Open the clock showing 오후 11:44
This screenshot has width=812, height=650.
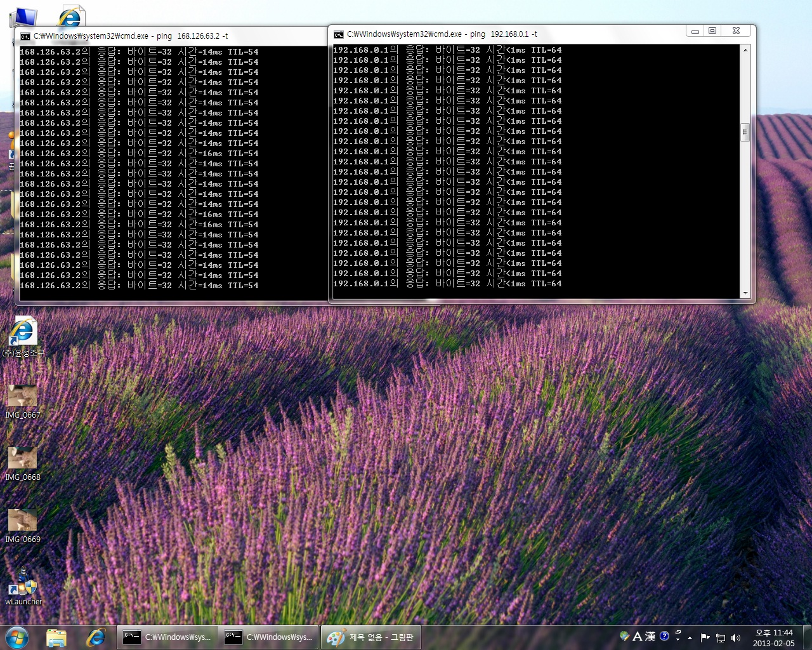[774, 637]
